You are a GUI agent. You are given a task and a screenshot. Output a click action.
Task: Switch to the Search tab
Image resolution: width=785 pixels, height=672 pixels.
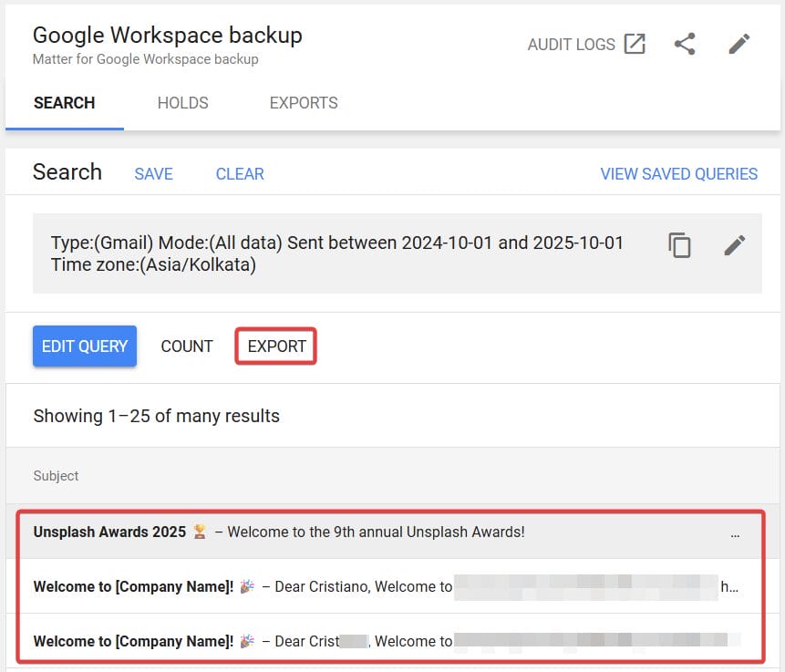[x=64, y=103]
